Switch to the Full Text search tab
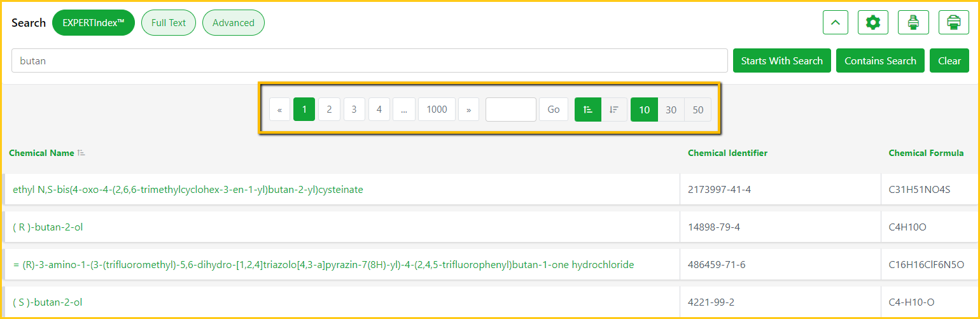The width and height of the screenshot is (980, 319). 169,23
